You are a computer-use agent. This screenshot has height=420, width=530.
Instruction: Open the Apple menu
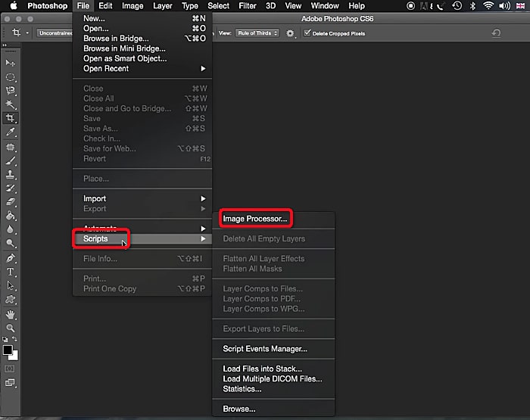[14, 6]
